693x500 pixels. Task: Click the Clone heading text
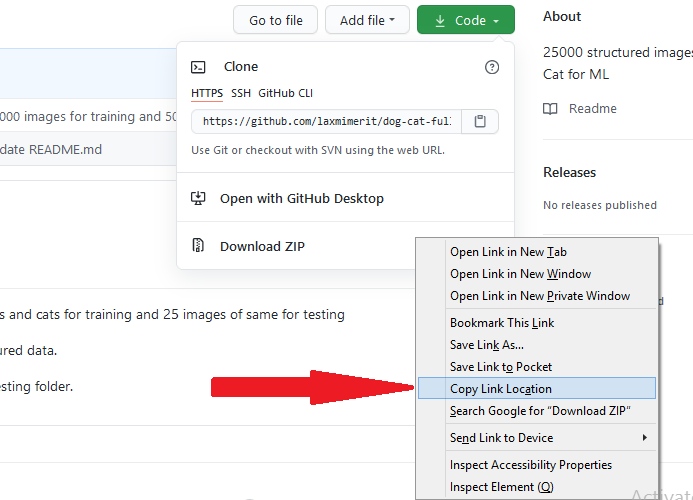click(241, 67)
